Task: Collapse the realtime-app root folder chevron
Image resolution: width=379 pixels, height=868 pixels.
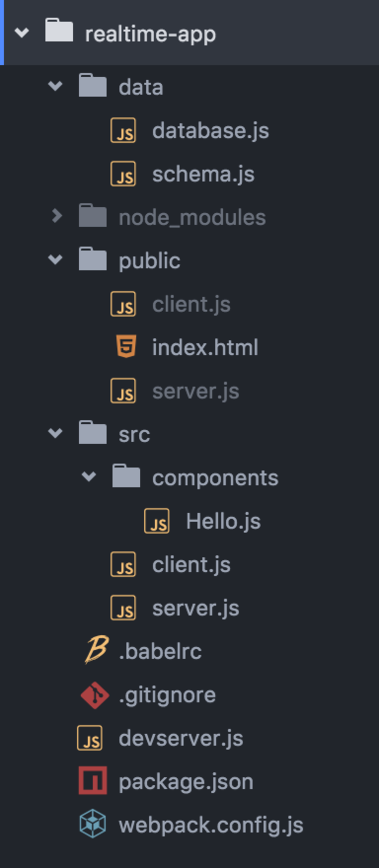Action: (22, 33)
